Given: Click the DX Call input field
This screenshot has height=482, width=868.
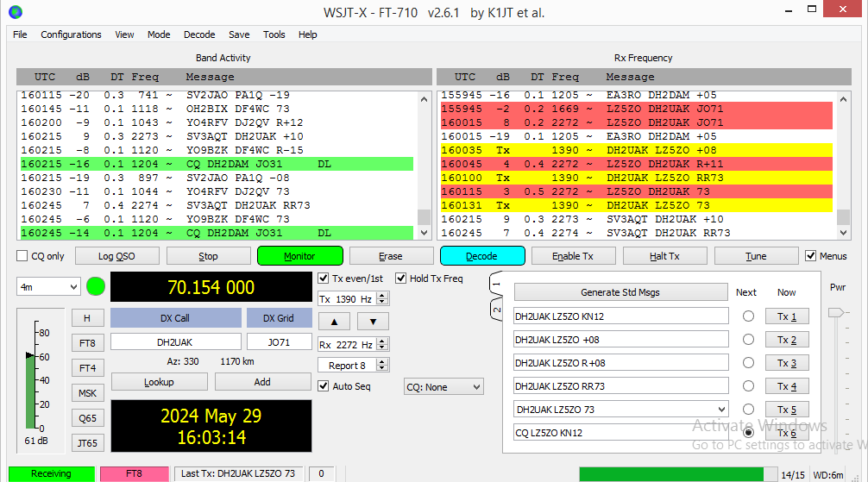Looking at the screenshot, I should [x=175, y=342].
